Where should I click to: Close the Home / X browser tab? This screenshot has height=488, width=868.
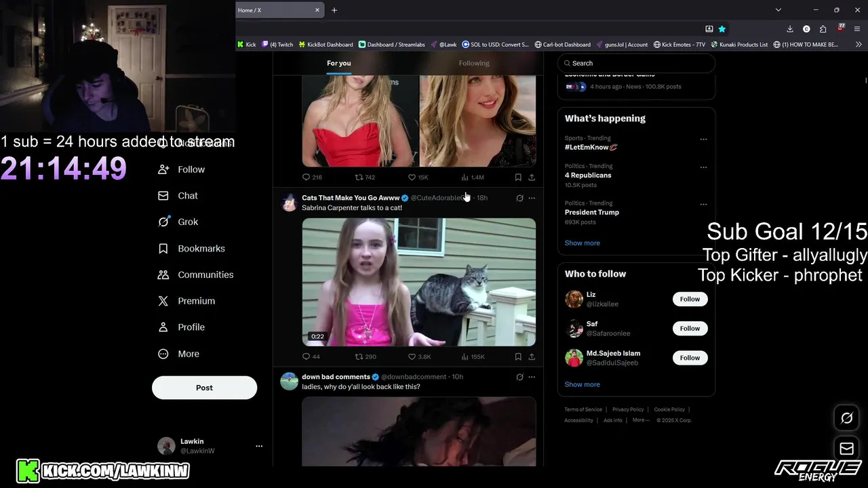pyautogui.click(x=317, y=10)
